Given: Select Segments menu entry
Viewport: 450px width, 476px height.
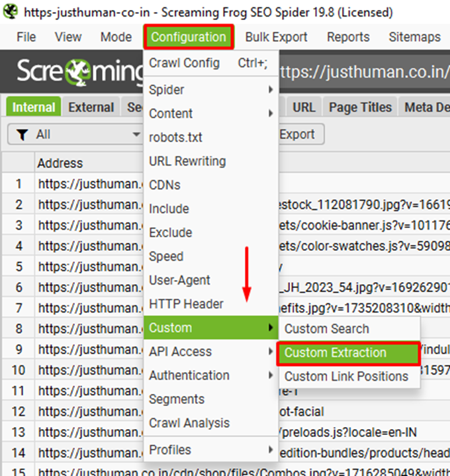Looking at the screenshot, I should pyautogui.click(x=211, y=399).
